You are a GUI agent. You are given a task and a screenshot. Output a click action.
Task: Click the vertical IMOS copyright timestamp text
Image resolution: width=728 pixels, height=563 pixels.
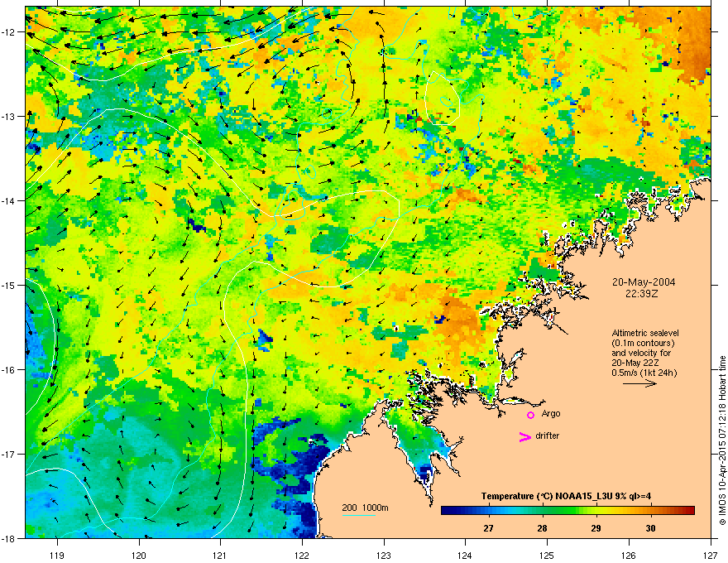click(x=722, y=440)
